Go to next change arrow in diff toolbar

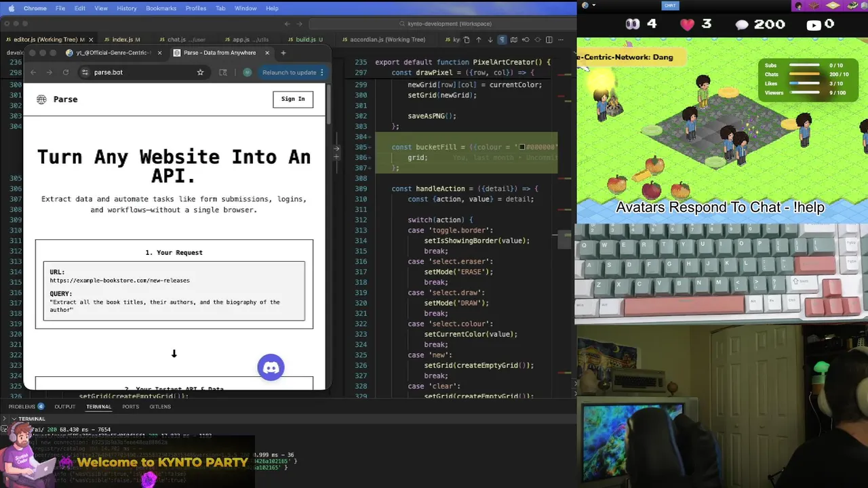click(x=490, y=39)
